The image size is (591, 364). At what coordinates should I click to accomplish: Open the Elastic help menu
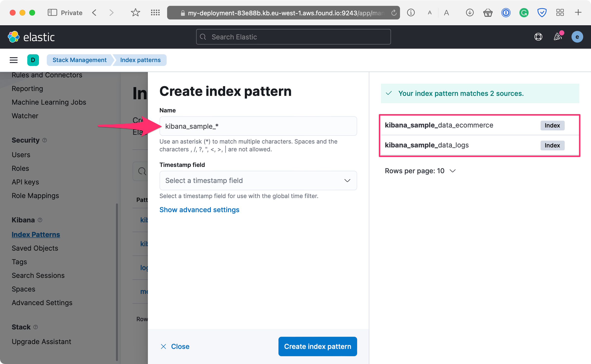click(538, 37)
